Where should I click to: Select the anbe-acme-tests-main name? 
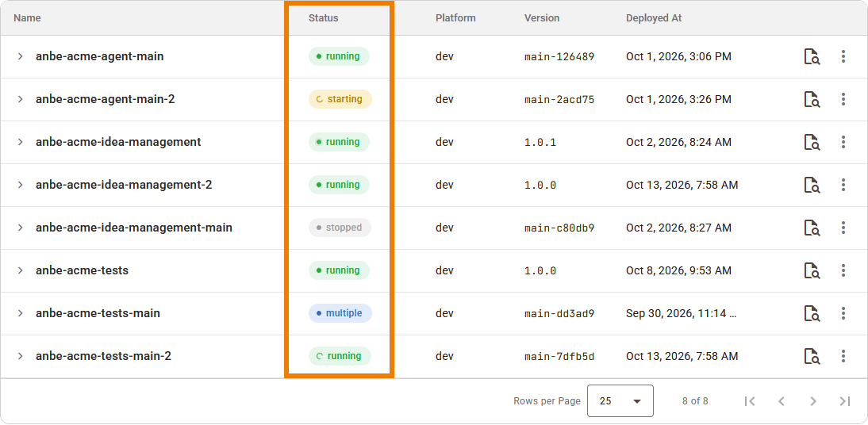coord(98,313)
